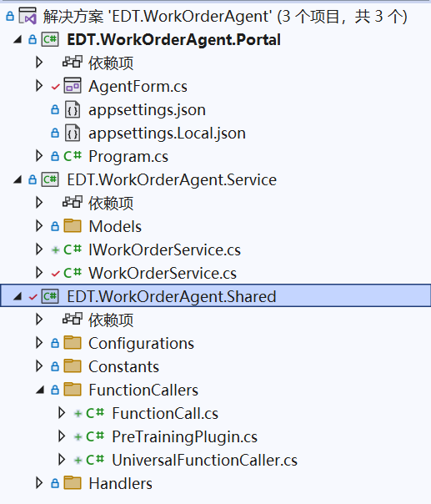Expand the WorkOrderService.cs node
The height and width of the screenshot is (504, 431).
[39, 273]
